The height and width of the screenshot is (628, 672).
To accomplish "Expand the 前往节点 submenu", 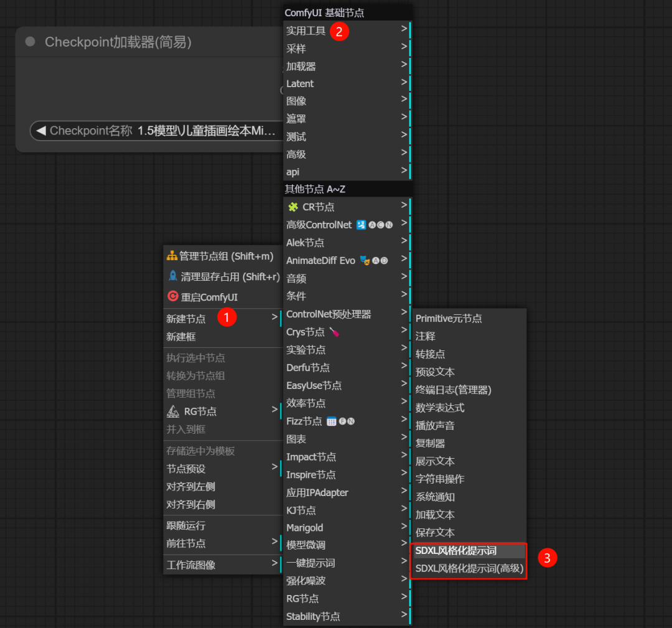I will pos(222,543).
